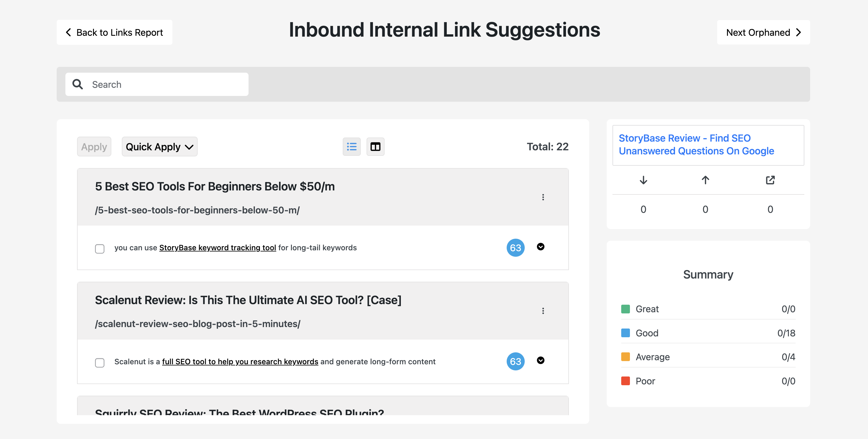The width and height of the screenshot is (868, 439).
Task: Go to the Next Orphaned post
Action: [763, 32]
